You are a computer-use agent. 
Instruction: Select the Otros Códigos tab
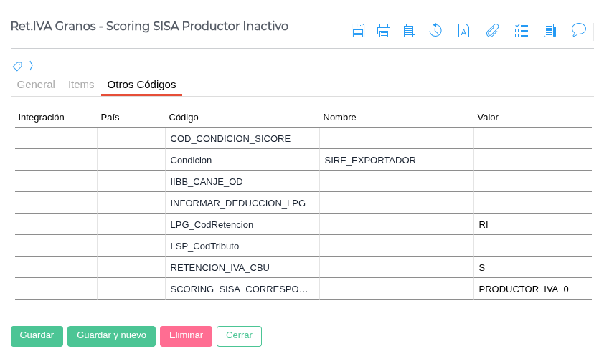point(141,85)
